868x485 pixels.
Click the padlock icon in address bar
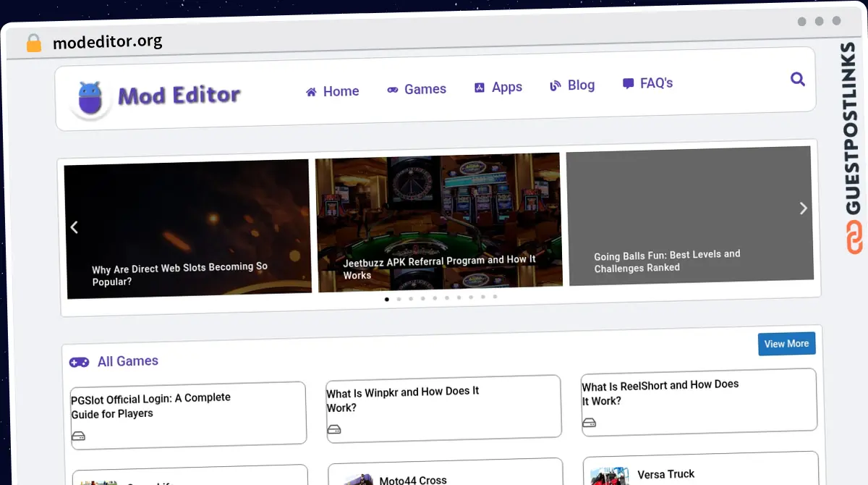pos(34,43)
